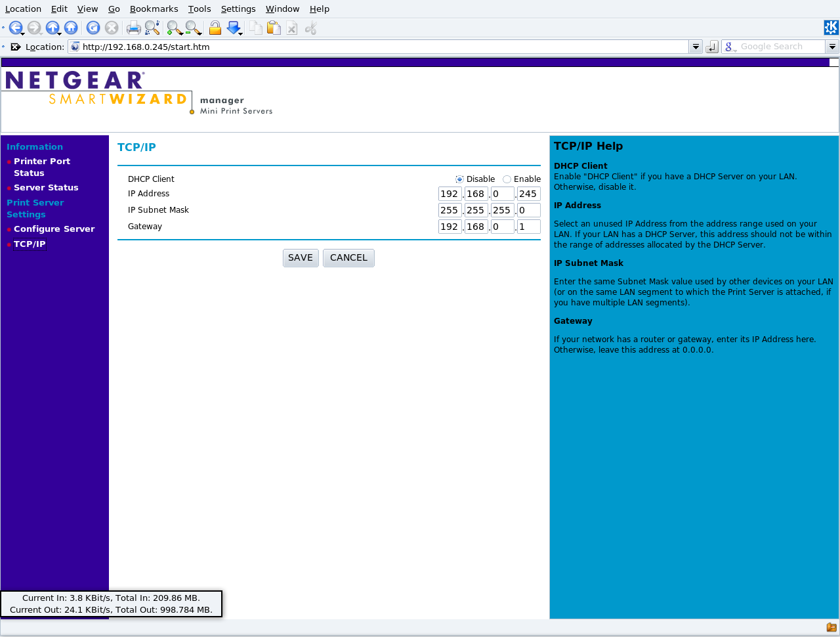Select the DHCP Client Disable radio button
Image resolution: width=840 pixels, height=637 pixels.
[459, 179]
